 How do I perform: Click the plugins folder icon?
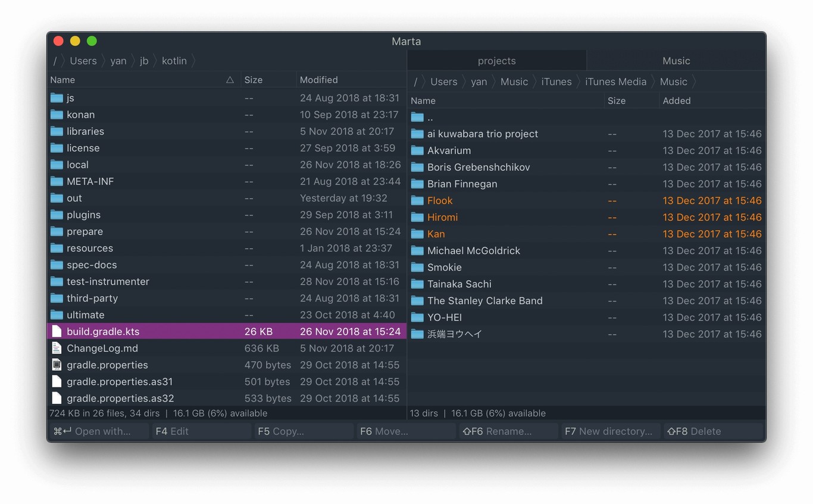pyautogui.click(x=57, y=214)
